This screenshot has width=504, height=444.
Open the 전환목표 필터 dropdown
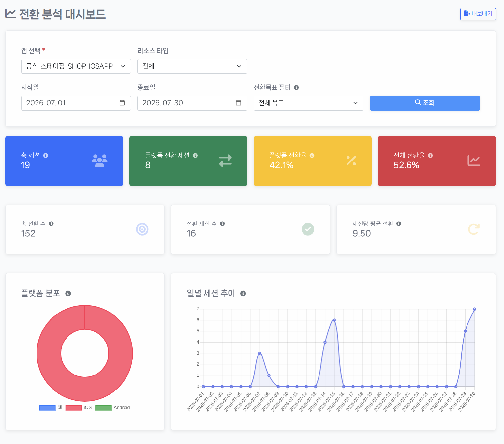[x=308, y=103]
